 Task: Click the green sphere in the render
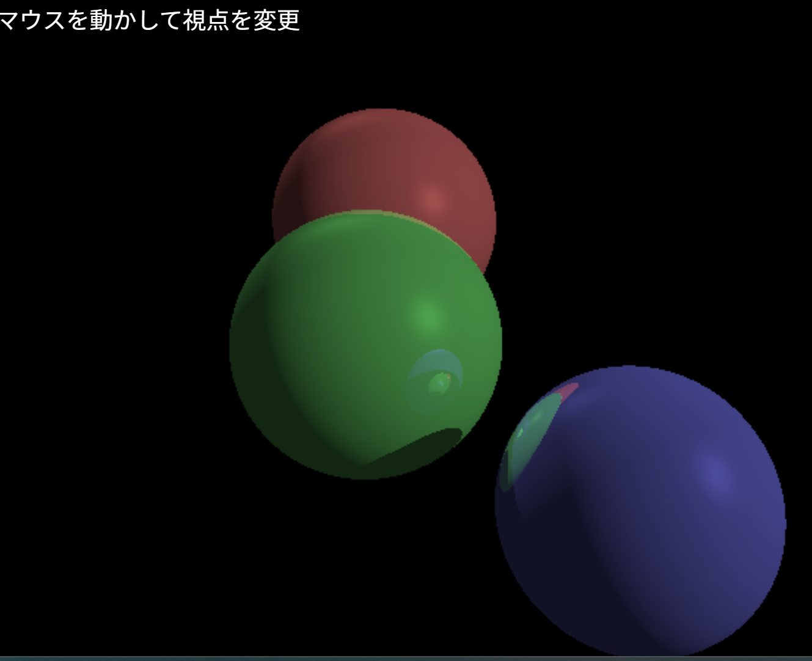365,345
